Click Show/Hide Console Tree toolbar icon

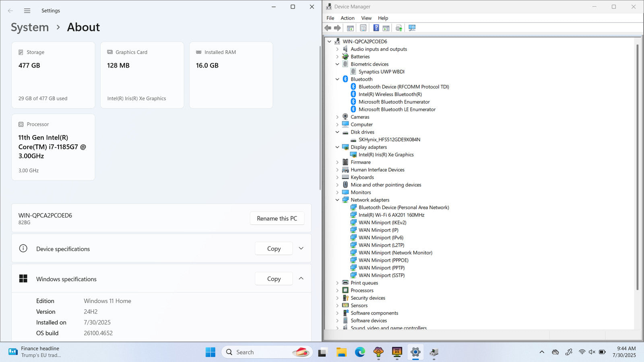click(350, 28)
